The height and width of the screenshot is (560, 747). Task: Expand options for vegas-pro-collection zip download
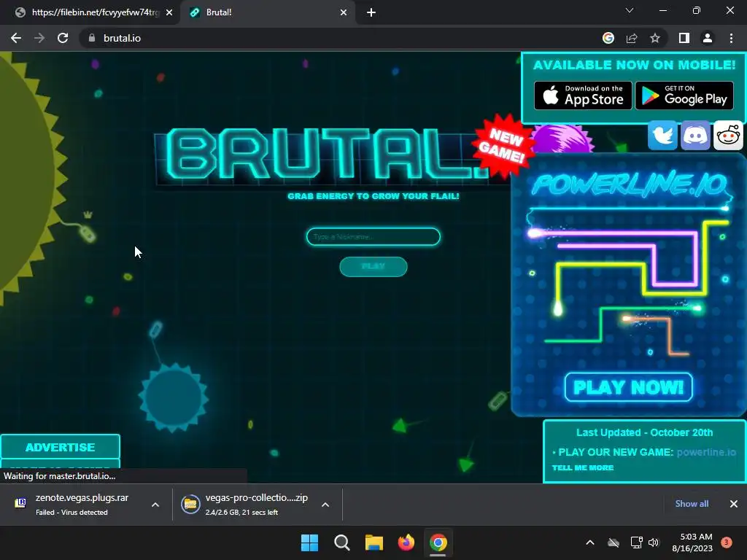coord(325,505)
